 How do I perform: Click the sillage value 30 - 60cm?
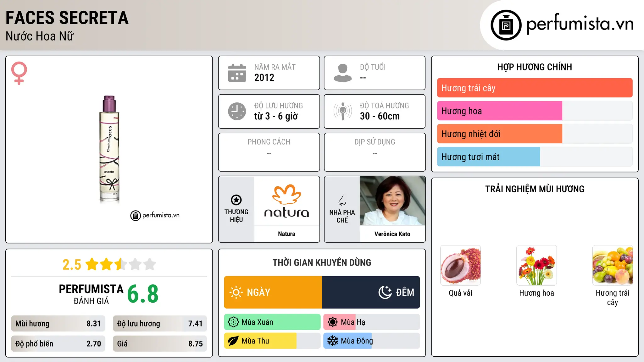(x=380, y=116)
